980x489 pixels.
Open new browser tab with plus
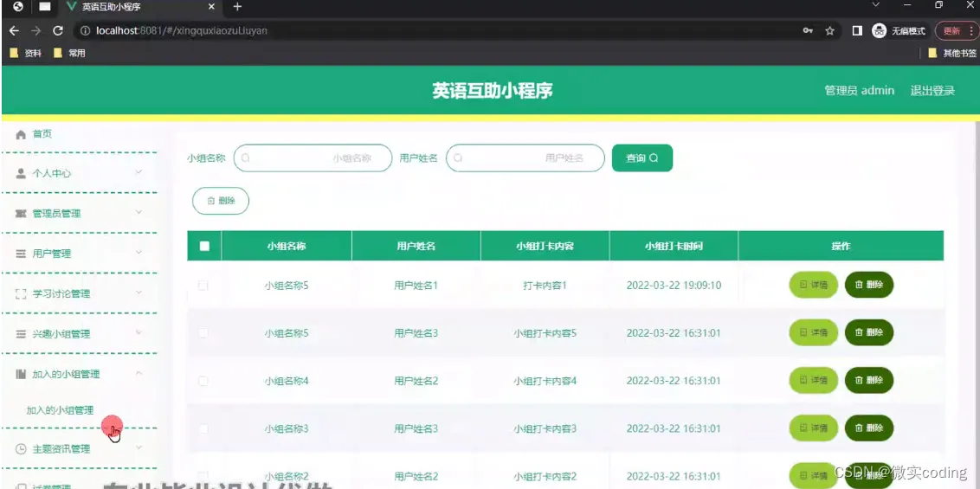(x=237, y=7)
